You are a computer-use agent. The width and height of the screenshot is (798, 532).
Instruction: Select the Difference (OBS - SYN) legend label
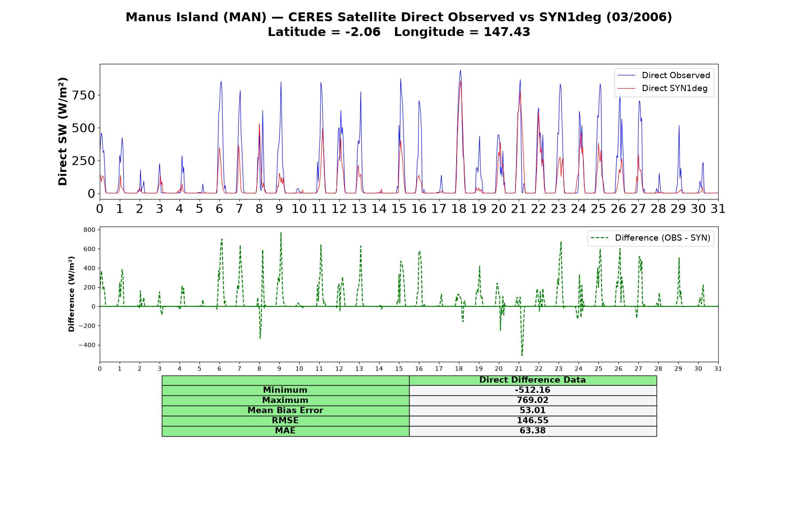point(662,238)
